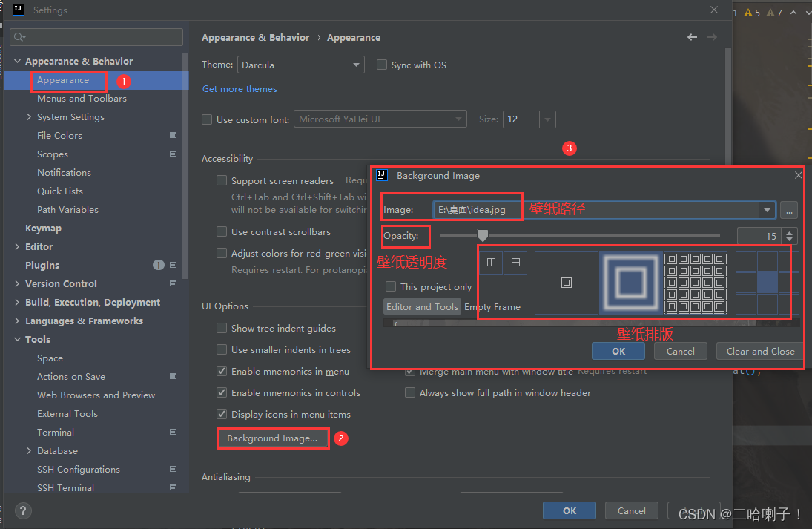Expand Languages & Frameworks section
Viewport: 812px width, 529px height.
click(x=18, y=321)
